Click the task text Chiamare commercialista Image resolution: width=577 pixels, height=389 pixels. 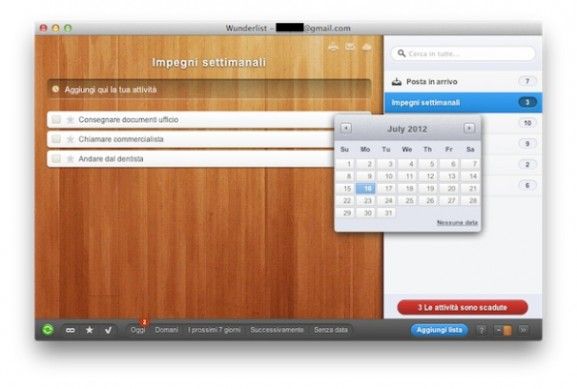coord(121,139)
